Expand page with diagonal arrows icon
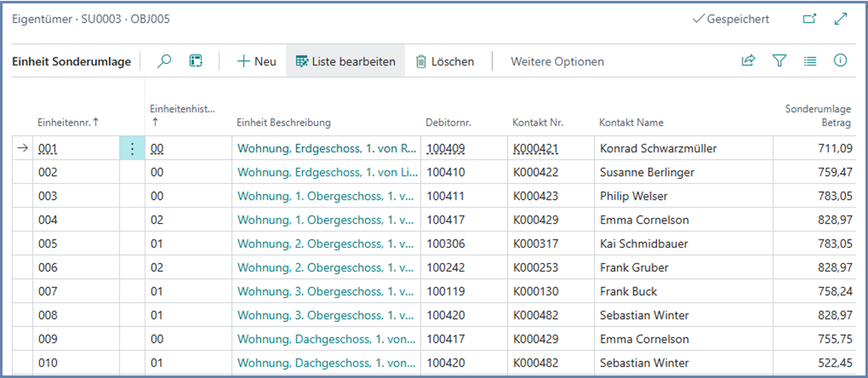This screenshot has width=868, height=378. 840,19
